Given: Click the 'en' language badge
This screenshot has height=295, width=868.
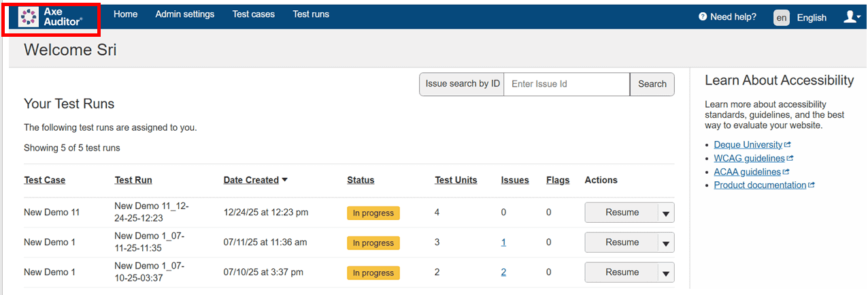Looking at the screenshot, I should (782, 18).
